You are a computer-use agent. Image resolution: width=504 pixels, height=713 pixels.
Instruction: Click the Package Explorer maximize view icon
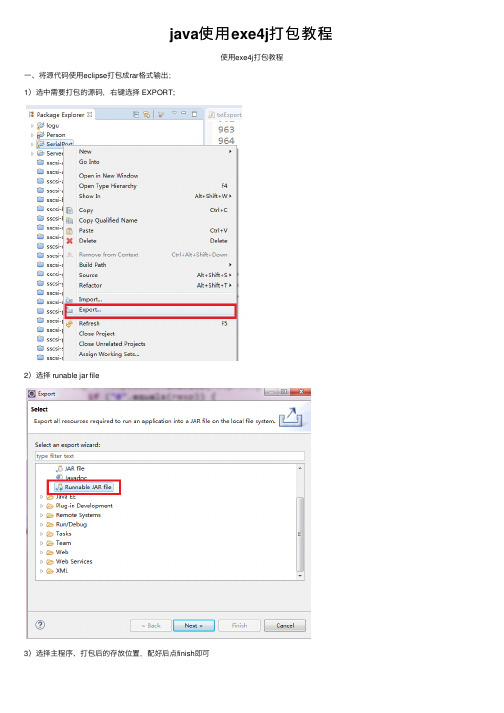click(x=194, y=114)
